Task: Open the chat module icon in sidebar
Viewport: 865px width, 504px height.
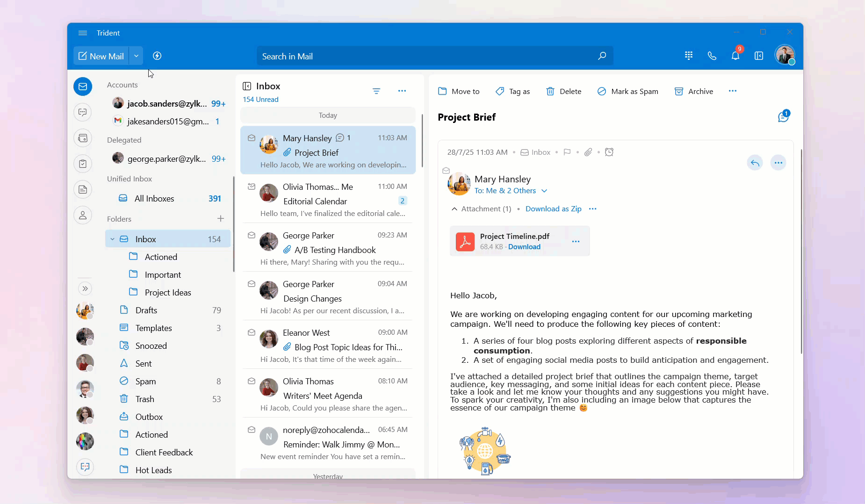Action: tap(83, 112)
